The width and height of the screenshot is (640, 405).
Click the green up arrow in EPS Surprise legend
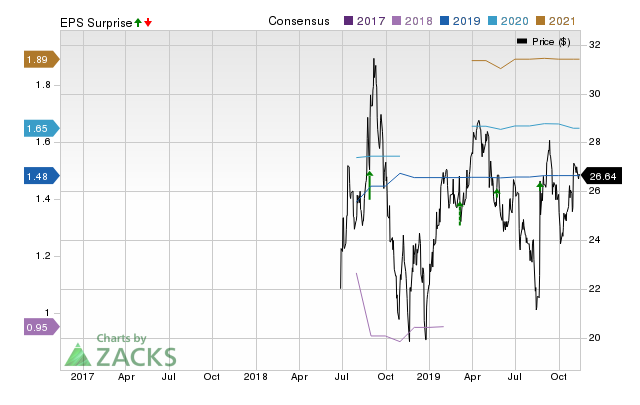tap(138, 22)
